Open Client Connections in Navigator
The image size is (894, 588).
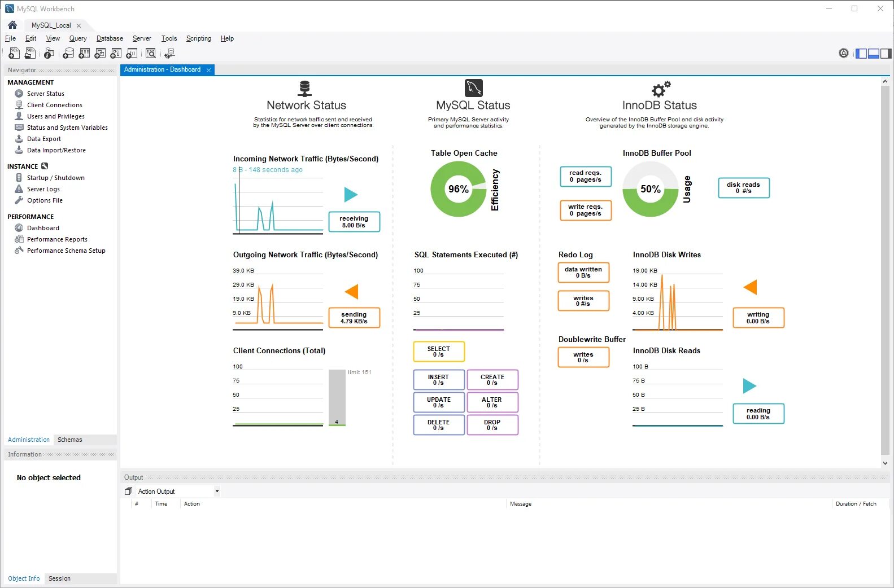click(x=54, y=105)
